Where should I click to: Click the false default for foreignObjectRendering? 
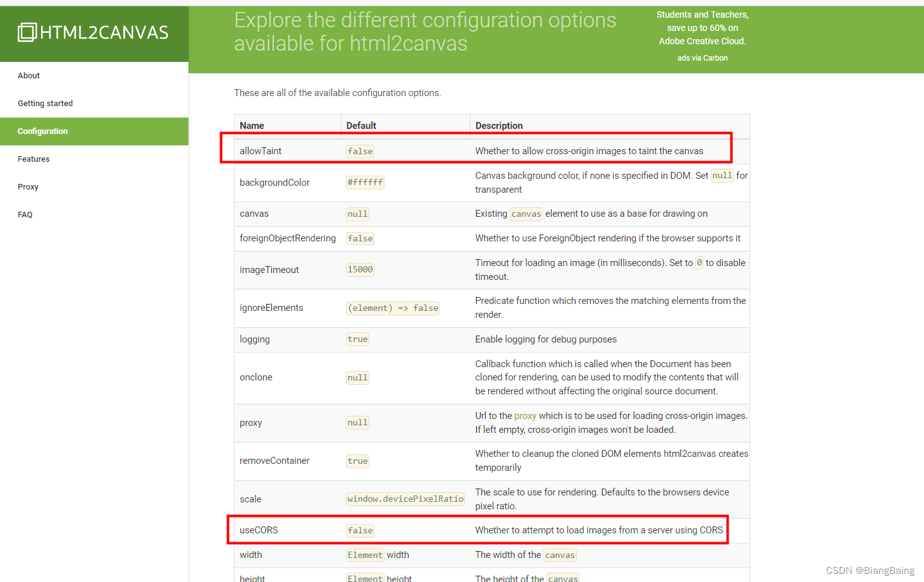pos(360,238)
